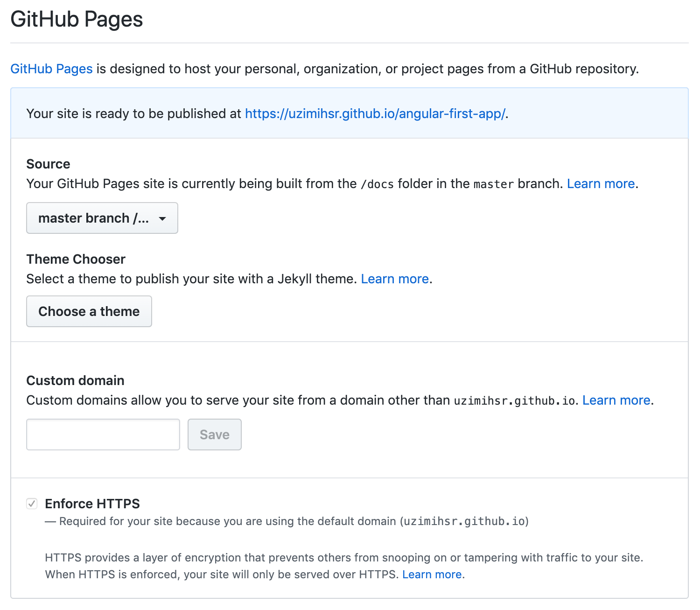Click the GitHub Pages page title

click(77, 20)
